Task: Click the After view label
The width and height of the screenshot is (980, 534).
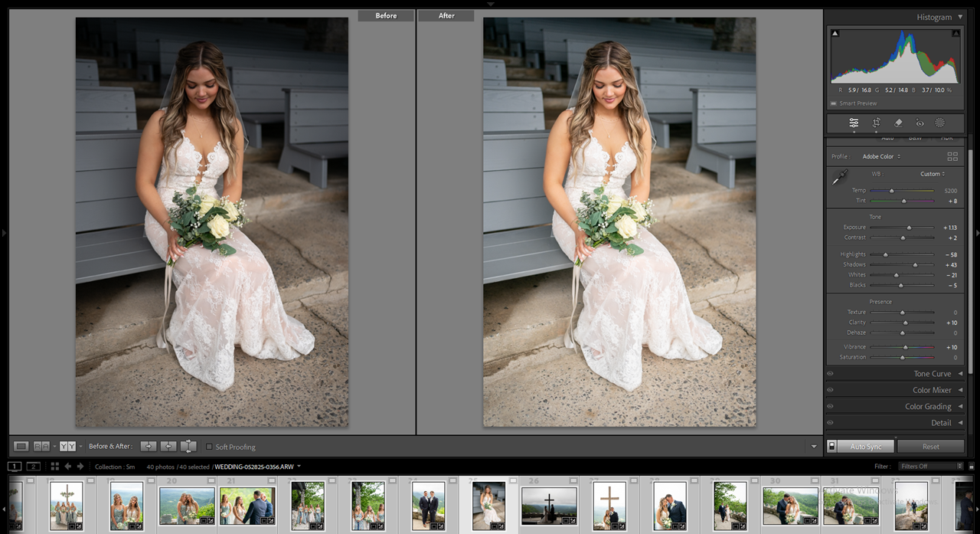Action: [x=446, y=15]
